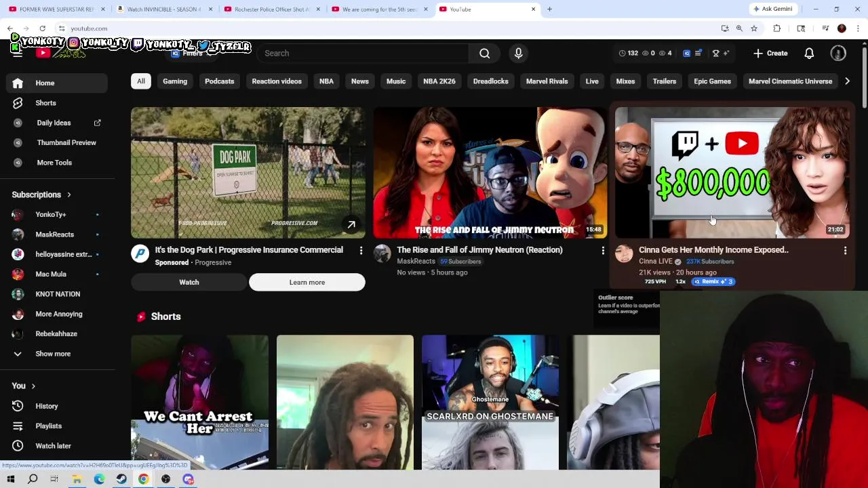
Task: Reload the page
Action: (x=42, y=28)
